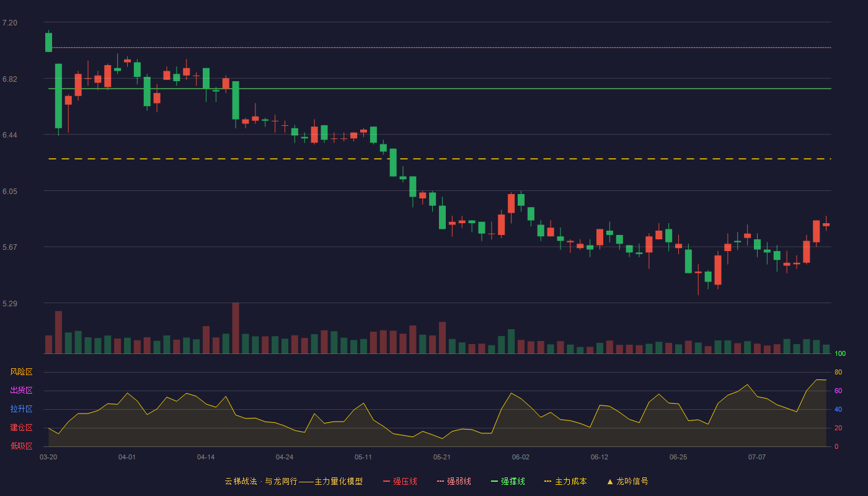Click the 5.29 price axis label
This screenshot has width=868, height=496.
(x=10, y=304)
